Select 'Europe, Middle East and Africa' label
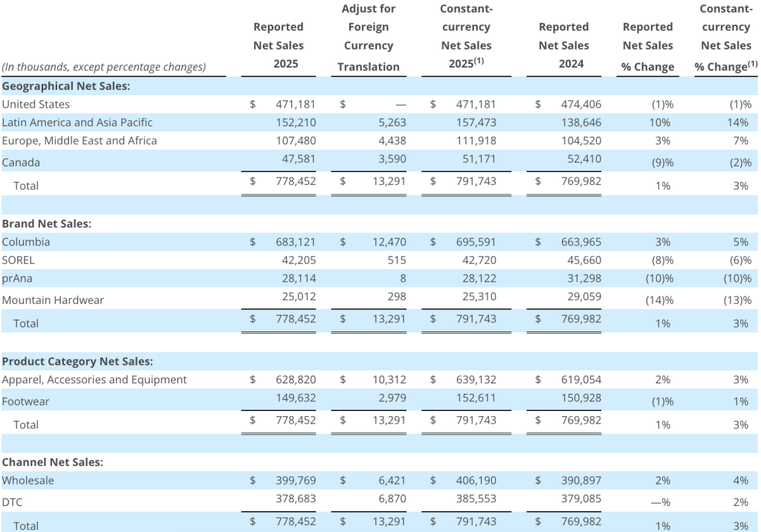This screenshot has width=761, height=532. tap(80, 140)
